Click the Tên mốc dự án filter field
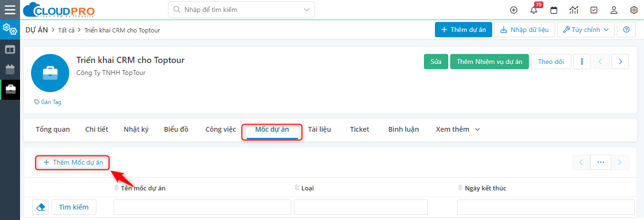This screenshot has width=644, height=220. (202, 207)
